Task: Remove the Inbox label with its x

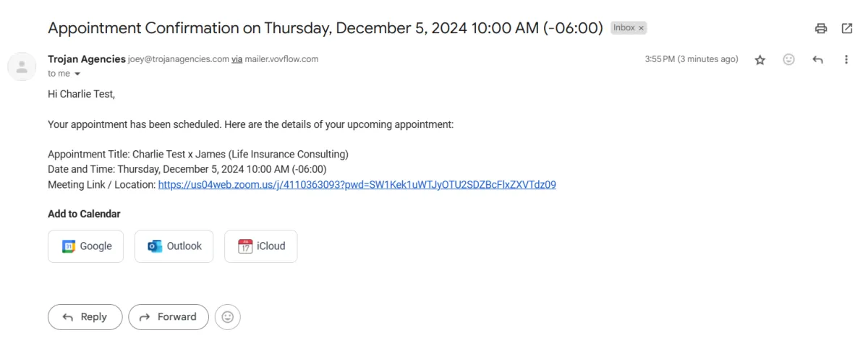Action: 641,28
